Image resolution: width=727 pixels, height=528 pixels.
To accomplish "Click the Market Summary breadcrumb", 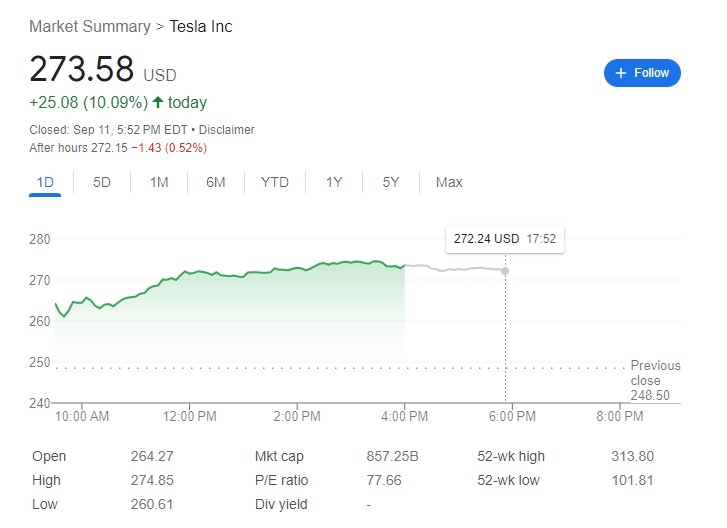I will [90, 27].
